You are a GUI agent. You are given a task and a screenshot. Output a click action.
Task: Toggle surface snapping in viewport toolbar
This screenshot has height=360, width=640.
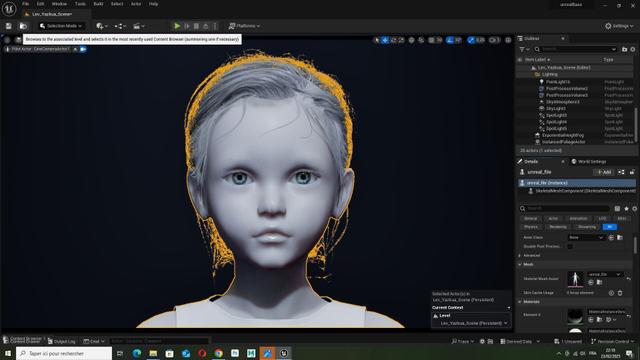coord(421,40)
